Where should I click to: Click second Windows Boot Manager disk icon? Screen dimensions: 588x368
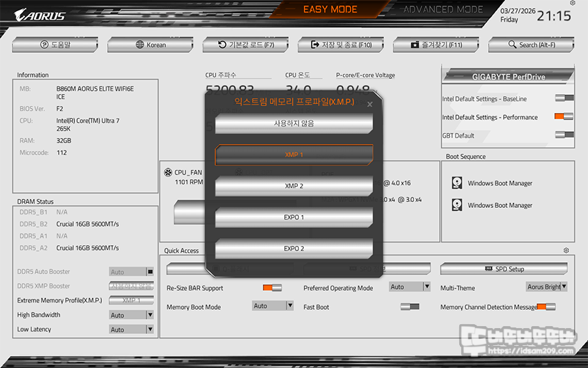point(457,205)
